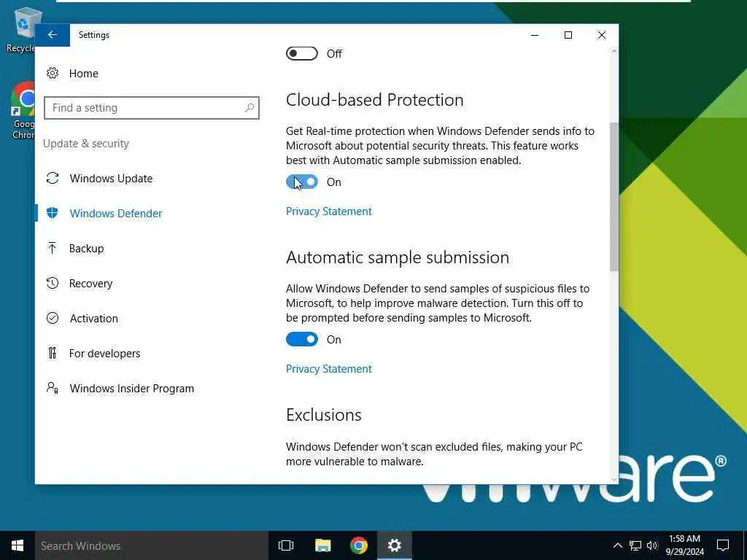This screenshot has width=747, height=560.
Task: Click the Home gear icon
Action: [53, 74]
